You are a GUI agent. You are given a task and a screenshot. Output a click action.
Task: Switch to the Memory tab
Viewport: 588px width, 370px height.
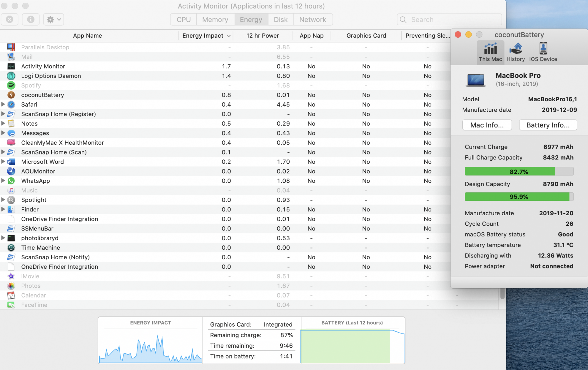215,19
